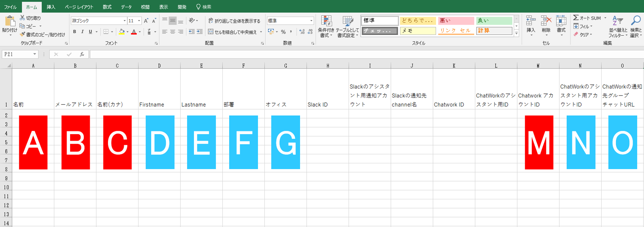Click the Phonetic Guide (ふりがな) icon

pyautogui.click(x=149, y=32)
